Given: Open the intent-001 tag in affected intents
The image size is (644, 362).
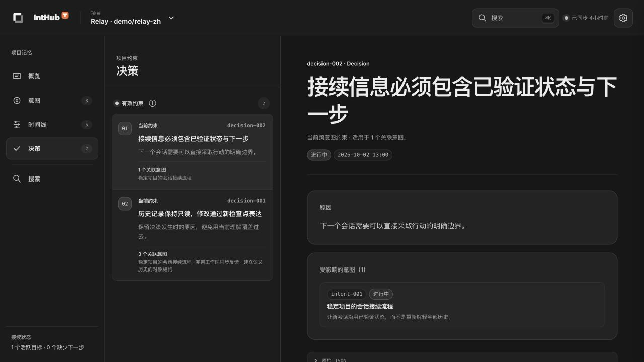Looking at the screenshot, I should pyautogui.click(x=347, y=294).
